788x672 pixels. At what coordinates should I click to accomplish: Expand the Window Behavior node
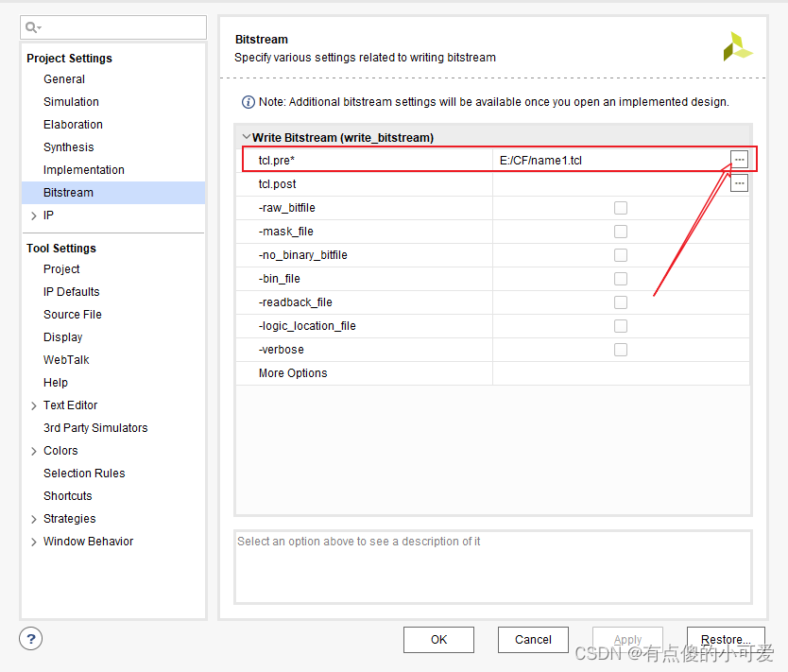tap(34, 542)
